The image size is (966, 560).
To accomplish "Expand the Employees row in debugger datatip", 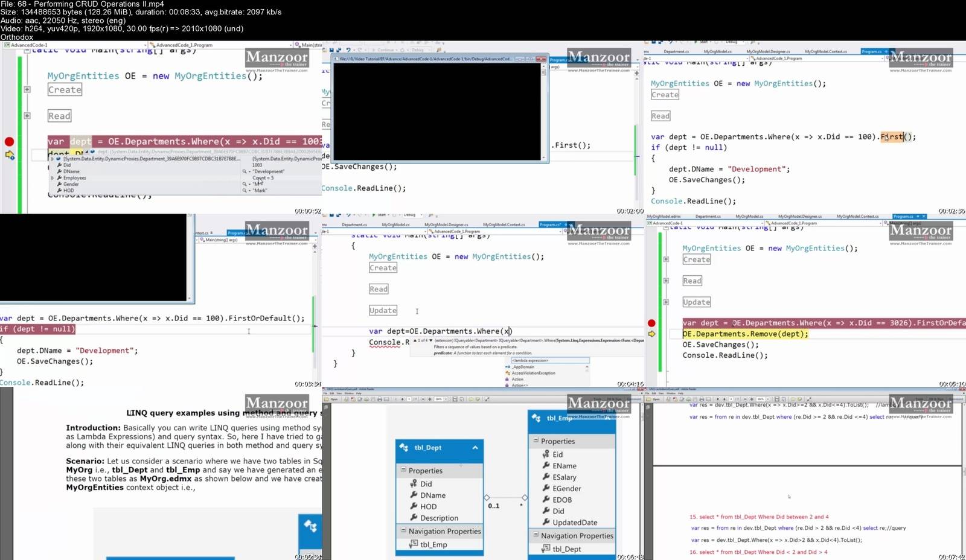I will (53, 178).
